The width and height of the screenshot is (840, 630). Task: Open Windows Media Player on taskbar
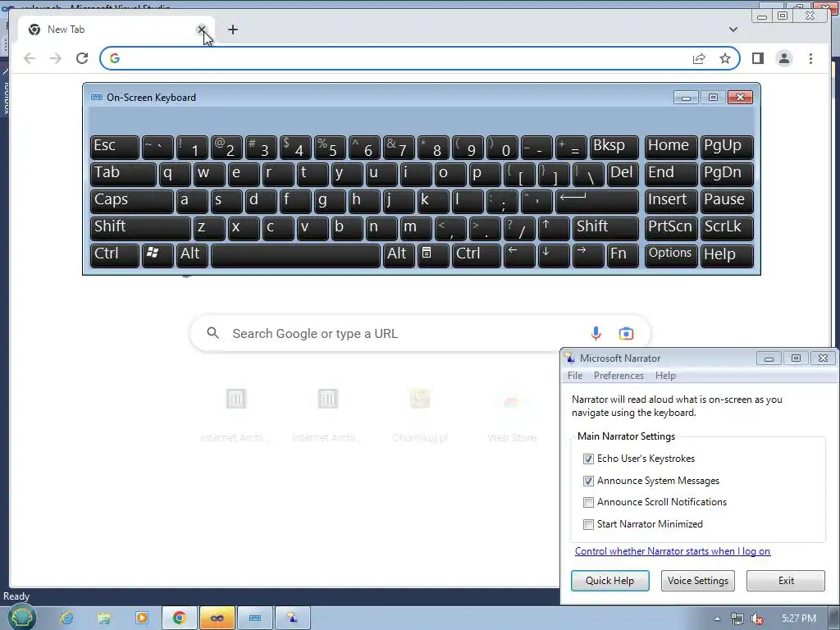[x=141, y=619]
